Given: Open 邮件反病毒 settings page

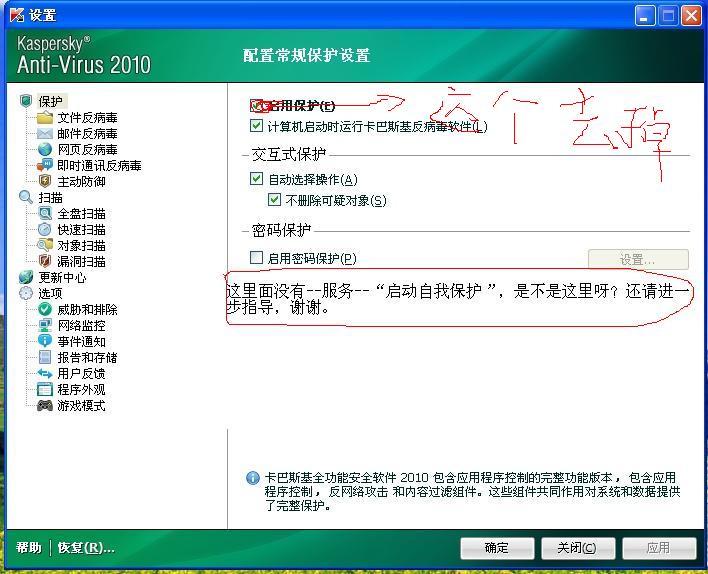Looking at the screenshot, I should (87, 134).
